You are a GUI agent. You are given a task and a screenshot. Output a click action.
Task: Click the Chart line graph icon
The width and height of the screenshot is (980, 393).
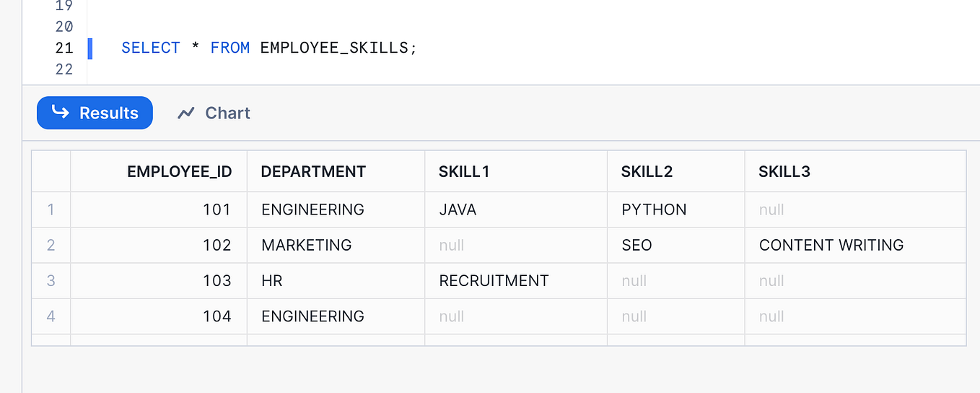(x=186, y=113)
